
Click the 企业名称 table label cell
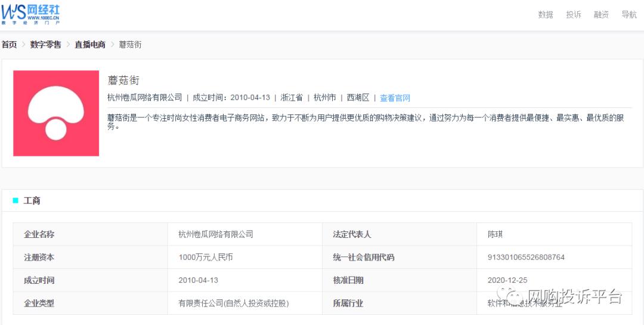(91, 234)
